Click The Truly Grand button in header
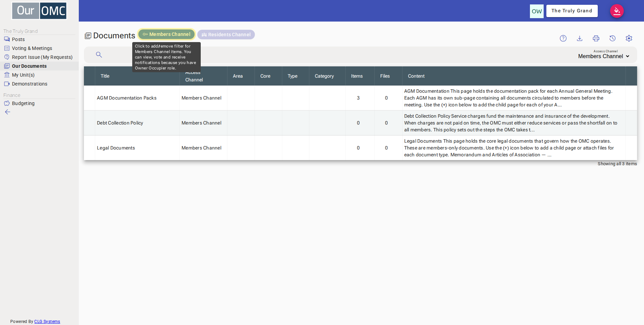The image size is (644, 325). [572, 11]
